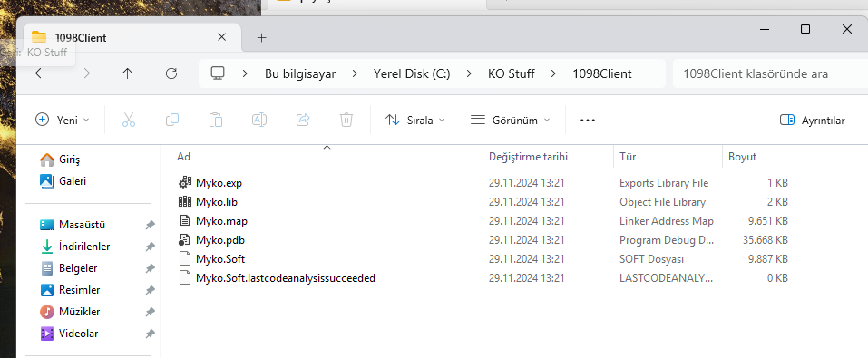Navigate to KO Stuff breadcrumb
The height and width of the screenshot is (358, 868).
[511, 73]
